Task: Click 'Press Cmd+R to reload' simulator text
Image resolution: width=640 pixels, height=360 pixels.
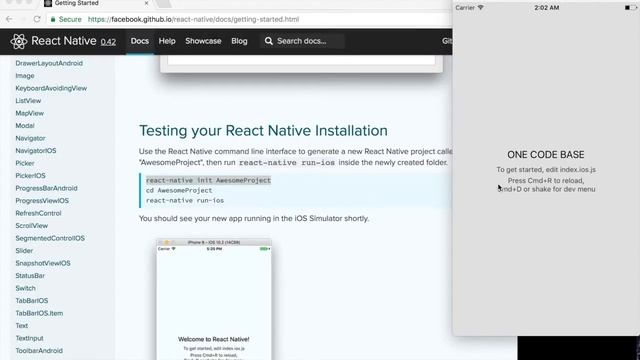Action: (x=546, y=180)
